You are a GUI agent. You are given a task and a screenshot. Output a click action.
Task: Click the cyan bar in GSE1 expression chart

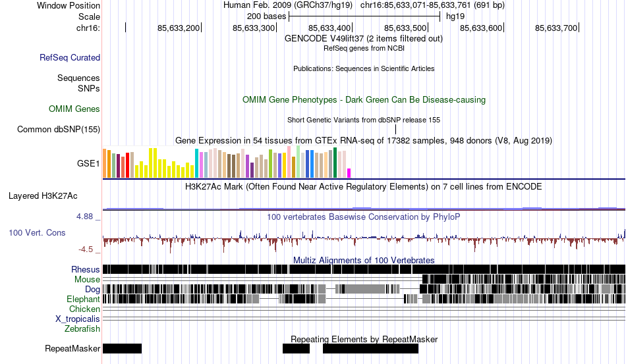pos(196,163)
